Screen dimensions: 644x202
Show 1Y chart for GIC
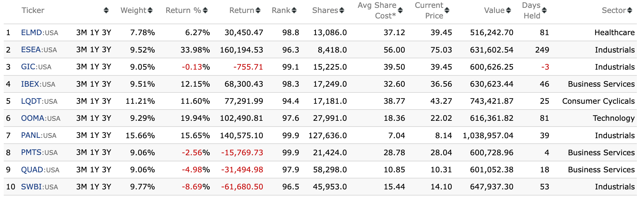click(95, 67)
